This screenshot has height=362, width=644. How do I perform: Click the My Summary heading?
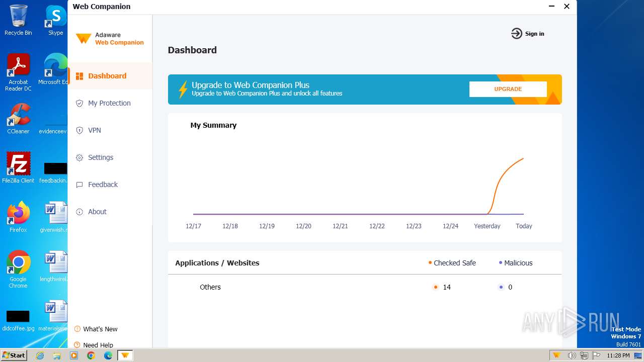[213, 125]
